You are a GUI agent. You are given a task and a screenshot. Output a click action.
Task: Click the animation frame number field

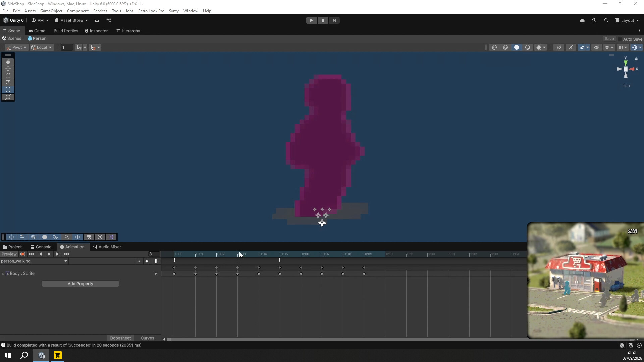coord(154,254)
